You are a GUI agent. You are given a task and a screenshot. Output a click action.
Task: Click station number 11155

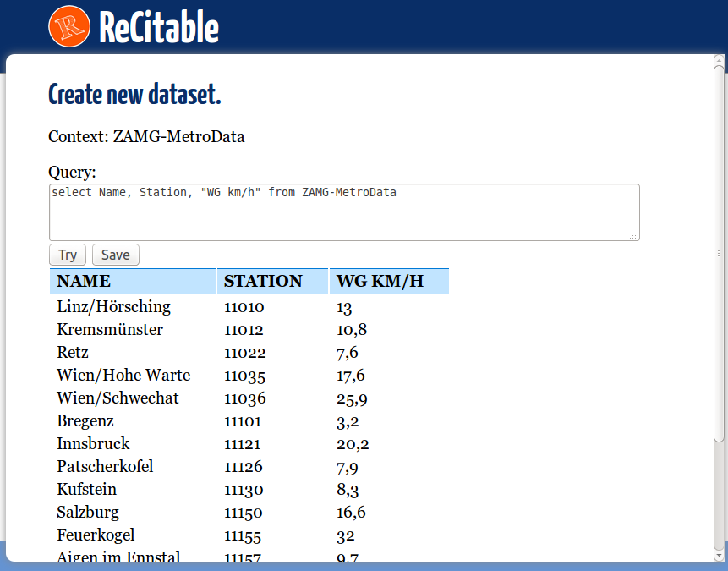pyautogui.click(x=243, y=536)
